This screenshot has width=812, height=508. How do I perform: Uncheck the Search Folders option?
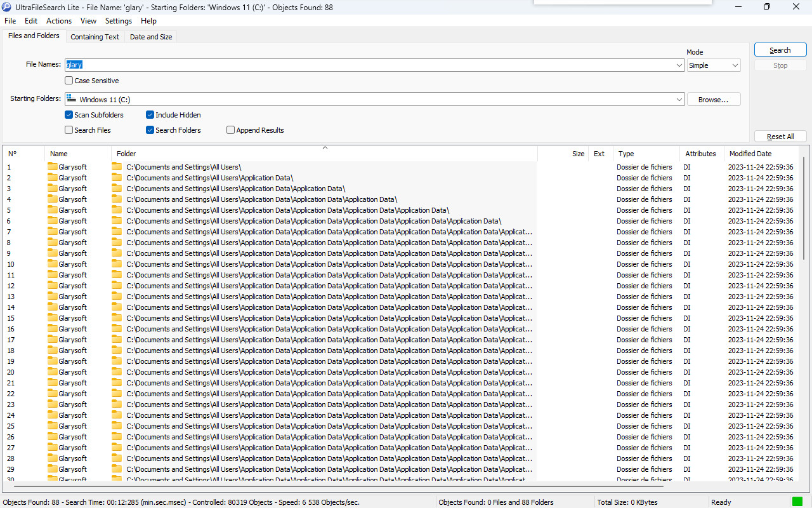tap(150, 130)
